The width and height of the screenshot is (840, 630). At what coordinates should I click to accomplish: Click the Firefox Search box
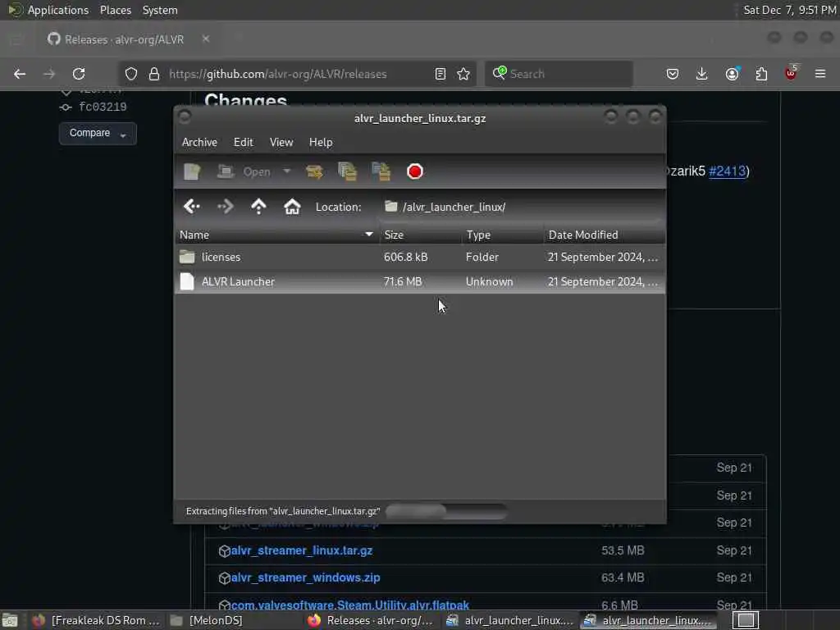[x=559, y=74]
